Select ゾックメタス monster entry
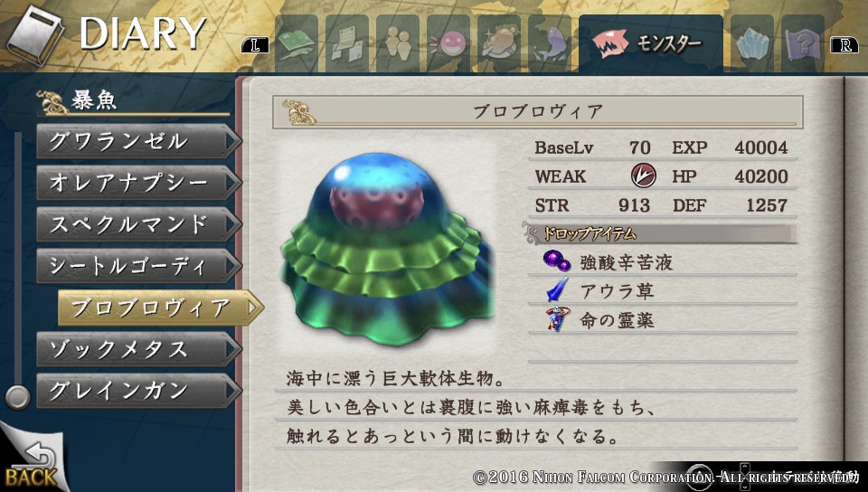This screenshot has width=868, height=492. coord(139,349)
